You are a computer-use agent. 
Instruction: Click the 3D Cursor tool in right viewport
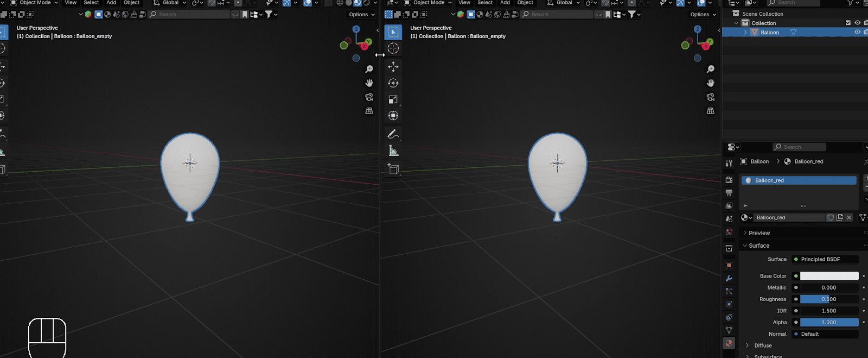pos(393,48)
